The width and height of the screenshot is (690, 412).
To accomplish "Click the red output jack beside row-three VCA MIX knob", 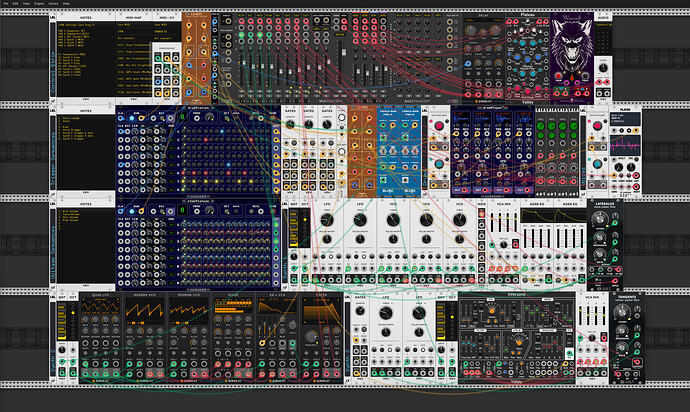I will point(515,244).
